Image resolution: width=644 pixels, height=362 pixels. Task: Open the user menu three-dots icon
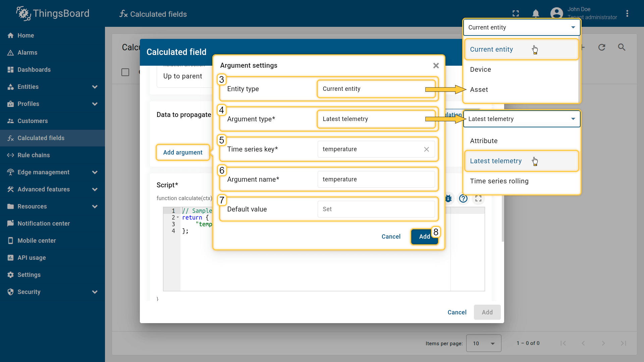tap(627, 13)
